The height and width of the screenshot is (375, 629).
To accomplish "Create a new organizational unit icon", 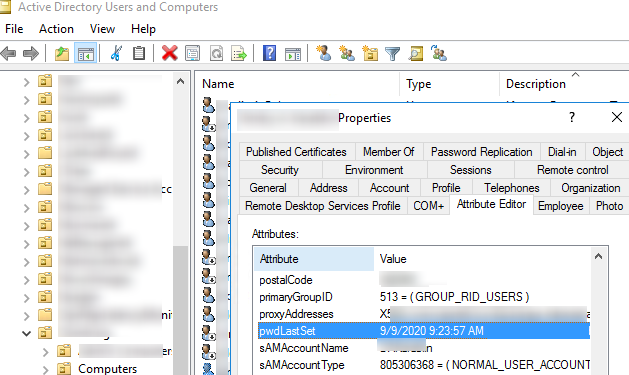I will coord(370,53).
